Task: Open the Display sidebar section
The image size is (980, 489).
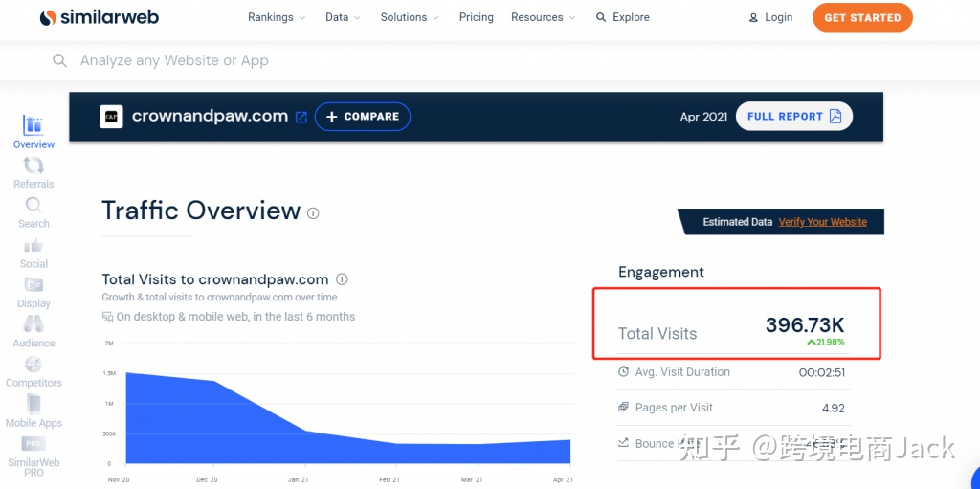Action: coord(33,293)
